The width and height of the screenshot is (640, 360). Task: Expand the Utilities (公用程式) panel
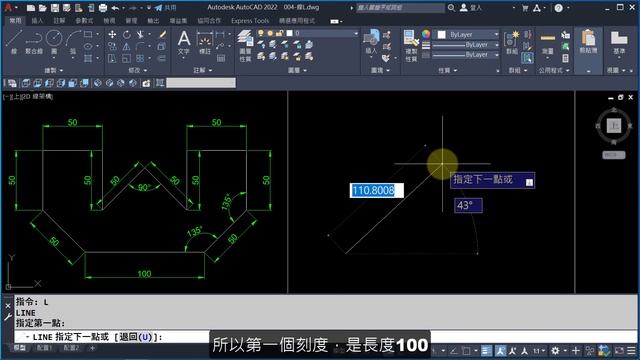[553, 70]
